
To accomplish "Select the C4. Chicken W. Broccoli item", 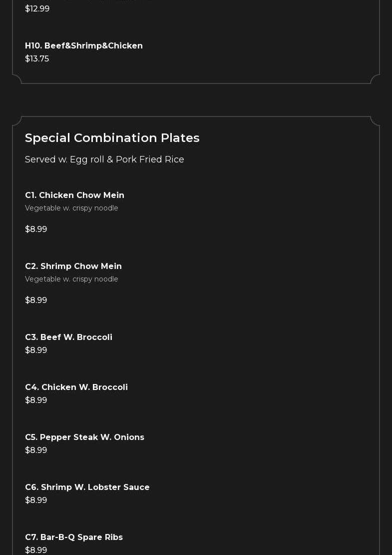I will pos(76,387).
